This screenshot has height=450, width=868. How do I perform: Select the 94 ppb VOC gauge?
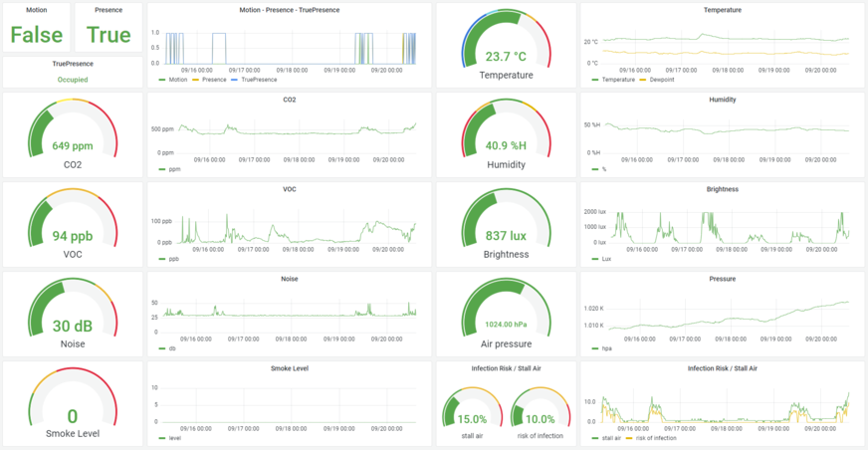click(x=73, y=231)
